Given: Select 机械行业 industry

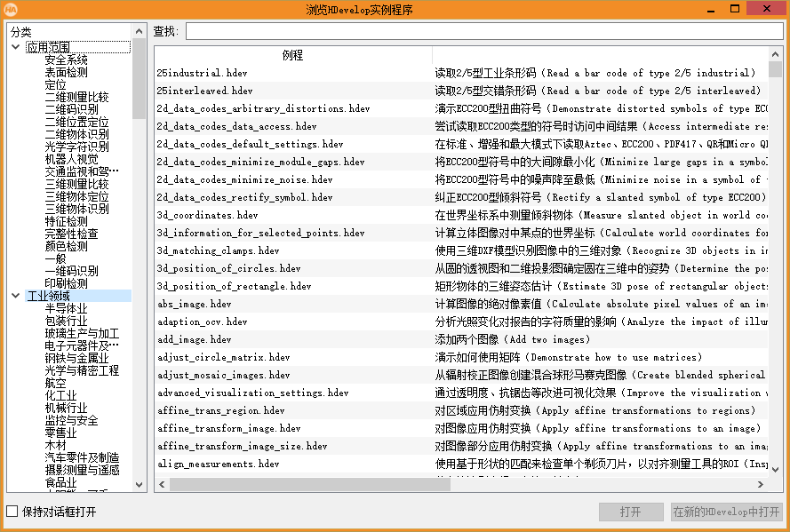Looking at the screenshot, I should (66, 408).
